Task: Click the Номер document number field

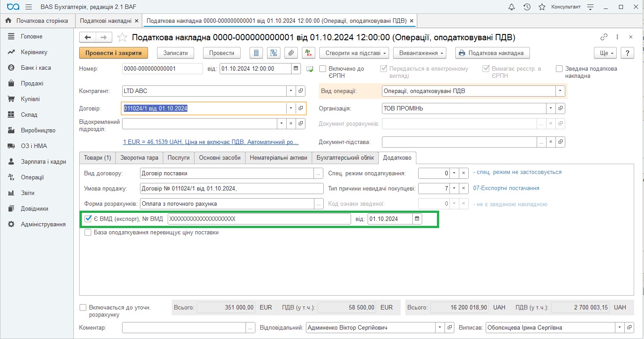Action: coord(162,68)
